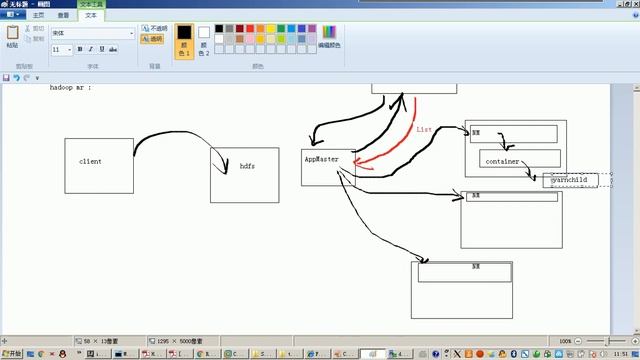640x360 pixels.
Task: Click the 'container' label in the diagram
Action: click(502, 161)
